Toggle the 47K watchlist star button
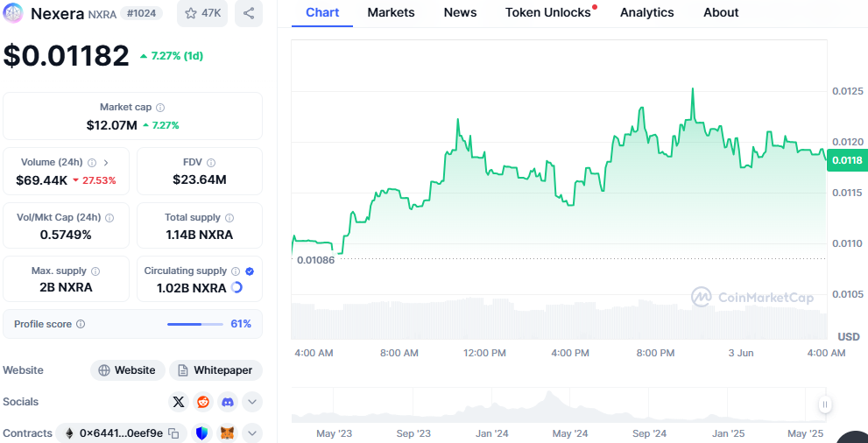Screen dimensions: 868x443 pyautogui.click(x=202, y=13)
